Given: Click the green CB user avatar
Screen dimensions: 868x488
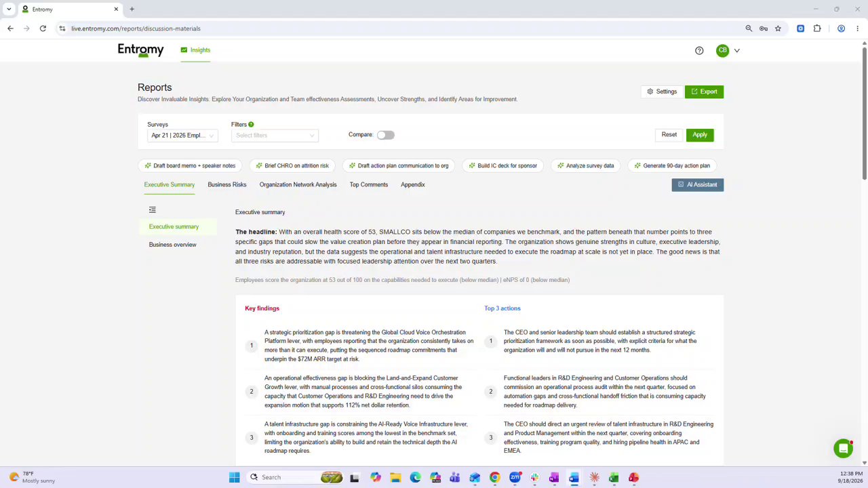Looking at the screenshot, I should [722, 50].
